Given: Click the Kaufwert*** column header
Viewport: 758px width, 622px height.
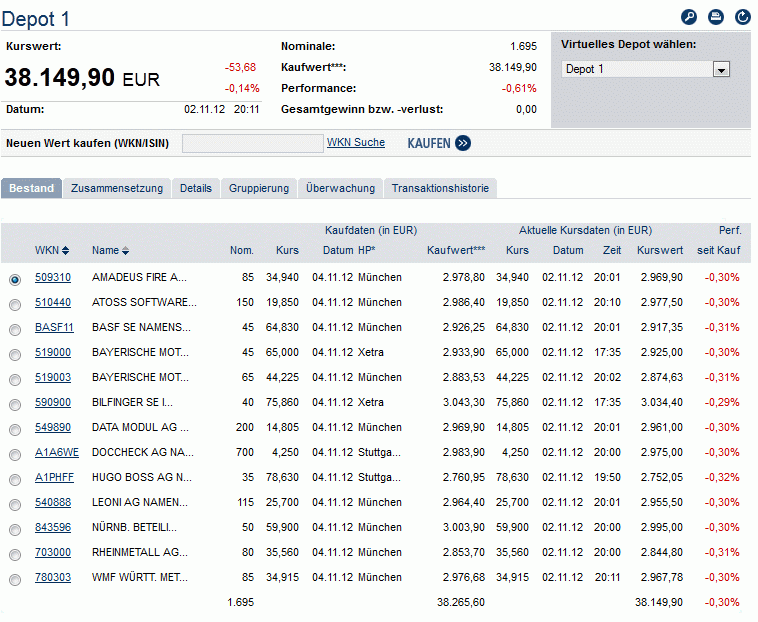Looking at the screenshot, I should click(x=456, y=250).
